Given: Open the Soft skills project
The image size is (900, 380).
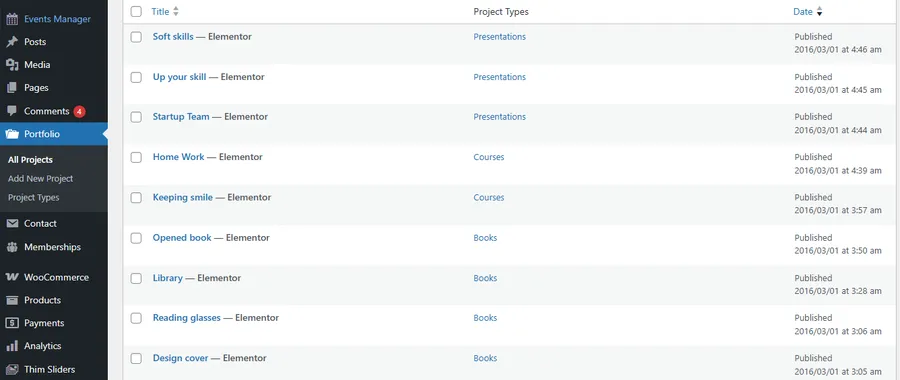Looking at the screenshot, I should 173,37.
